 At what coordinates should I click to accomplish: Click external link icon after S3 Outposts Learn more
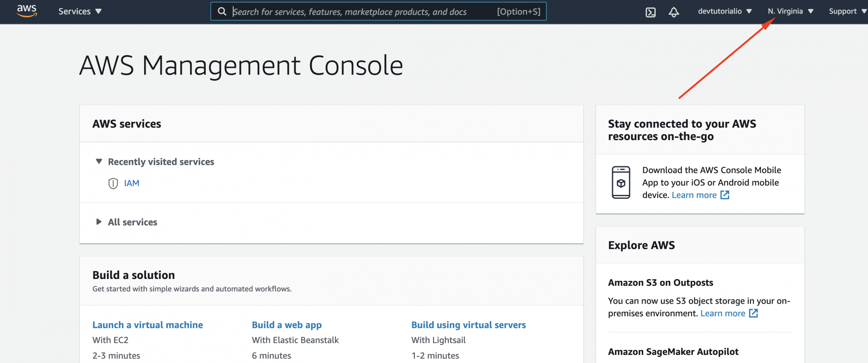coord(753,313)
